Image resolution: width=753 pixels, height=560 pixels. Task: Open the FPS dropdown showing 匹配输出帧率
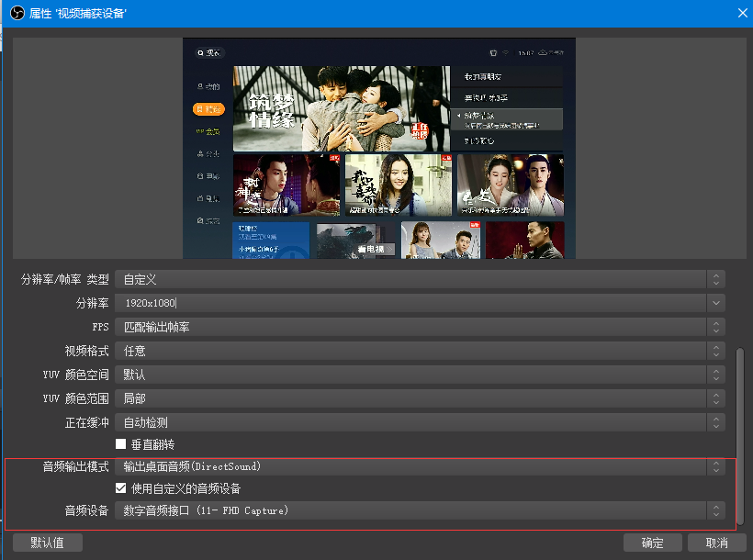pyautogui.click(x=420, y=327)
